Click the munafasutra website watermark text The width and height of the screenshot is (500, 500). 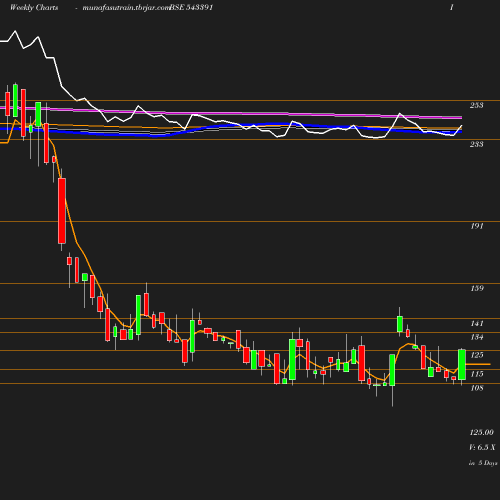126,8
